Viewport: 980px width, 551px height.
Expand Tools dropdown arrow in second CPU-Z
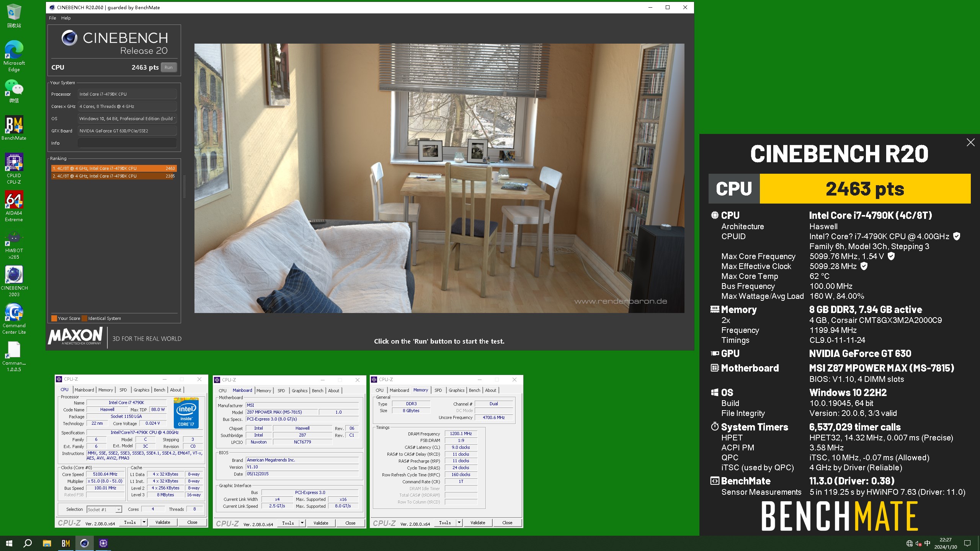302,523
